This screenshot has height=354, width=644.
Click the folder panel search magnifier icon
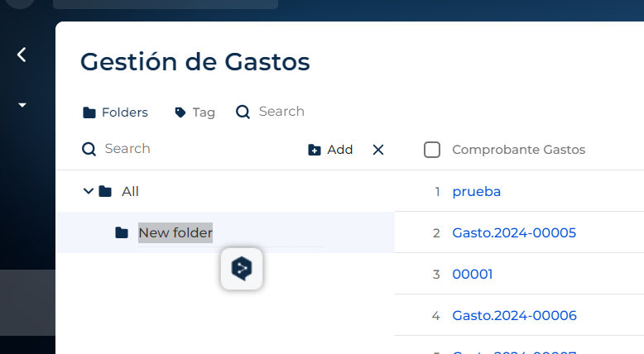coord(89,150)
